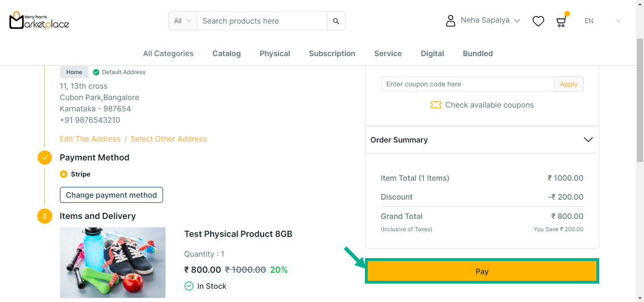Click the search magnifier icon
The width and height of the screenshot is (644, 302).
tap(336, 21)
